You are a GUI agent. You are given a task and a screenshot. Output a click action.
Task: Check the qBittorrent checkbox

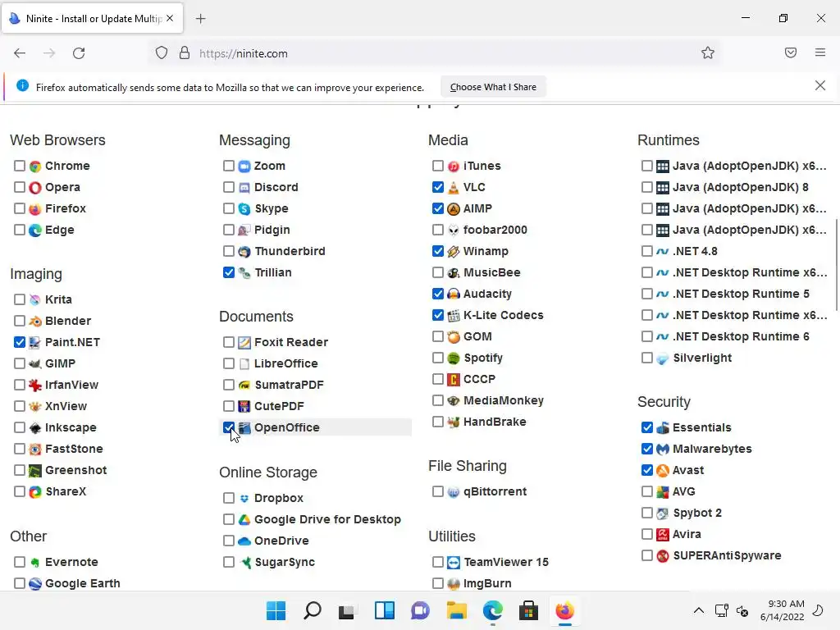click(x=438, y=491)
